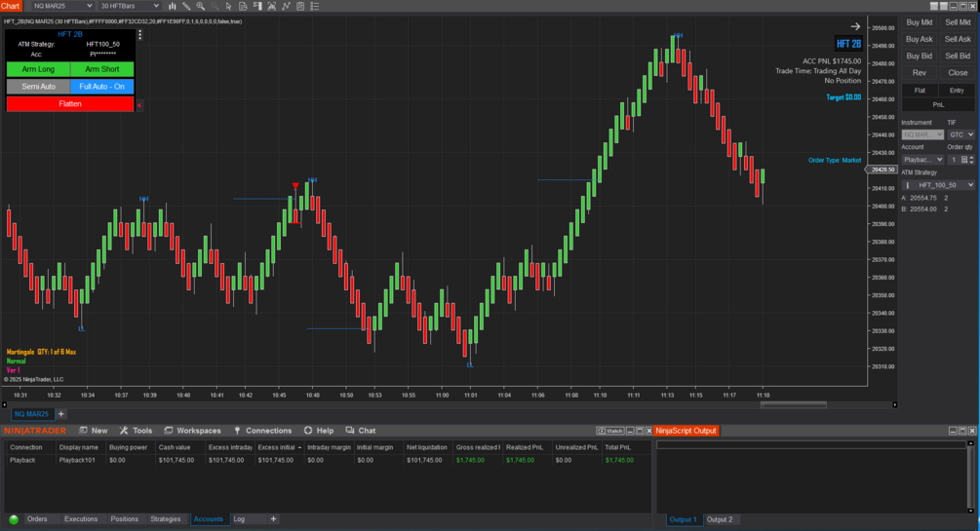Increase the order quantity stepper

coord(972,158)
